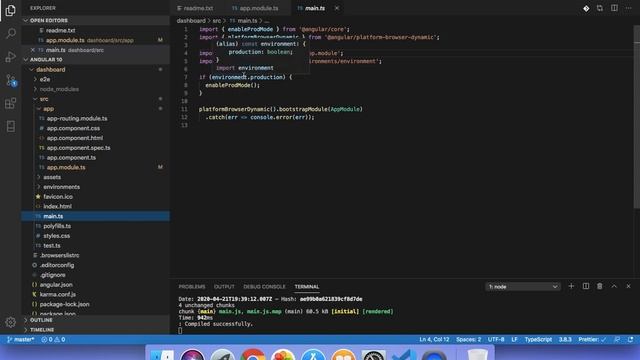Close main.ts in Open Editors list

[33, 50]
